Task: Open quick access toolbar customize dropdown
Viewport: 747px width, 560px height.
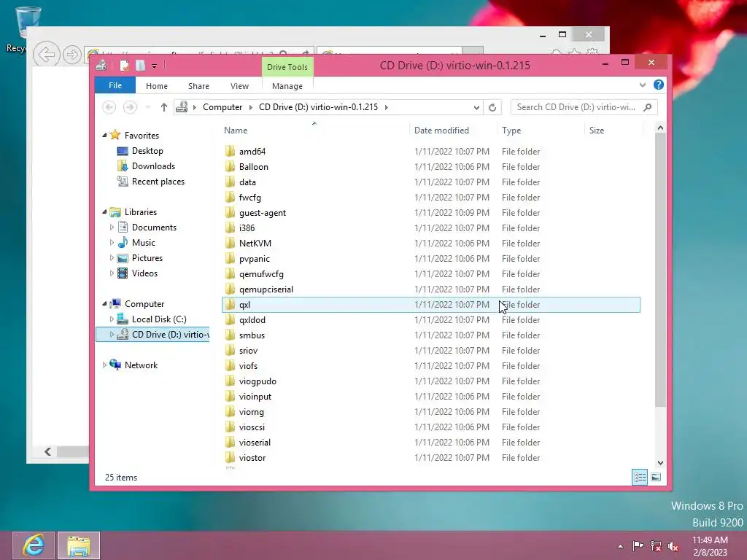Action: point(155,66)
